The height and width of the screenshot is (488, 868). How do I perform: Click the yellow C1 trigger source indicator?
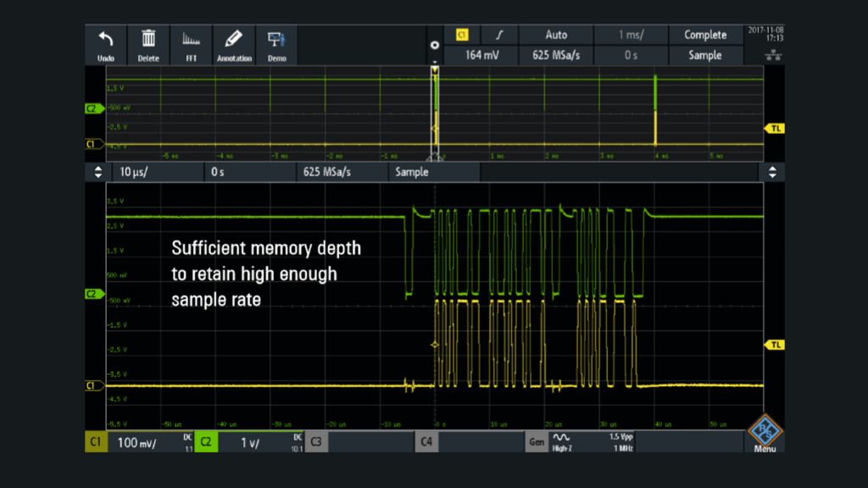462,36
